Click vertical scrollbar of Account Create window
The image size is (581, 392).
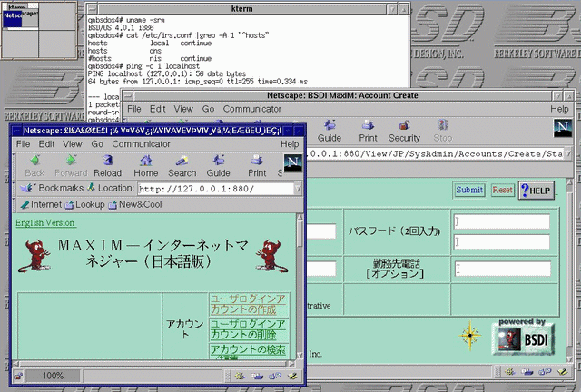pyautogui.click(x=570, y=270)
